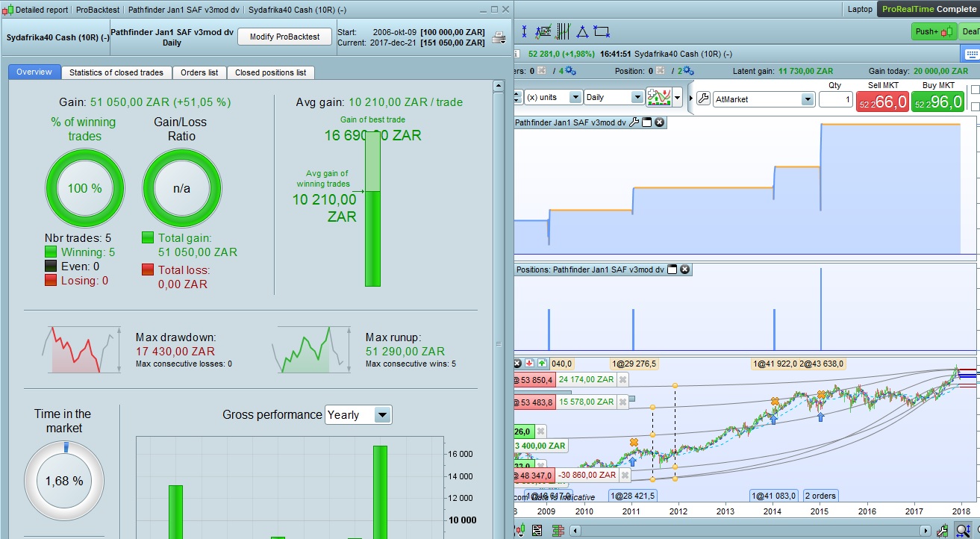Image resolution: width=980 pixels, height=539 pixels.
Task: Open the order book icon in bottom toolbar
Action: coord(558,531)
